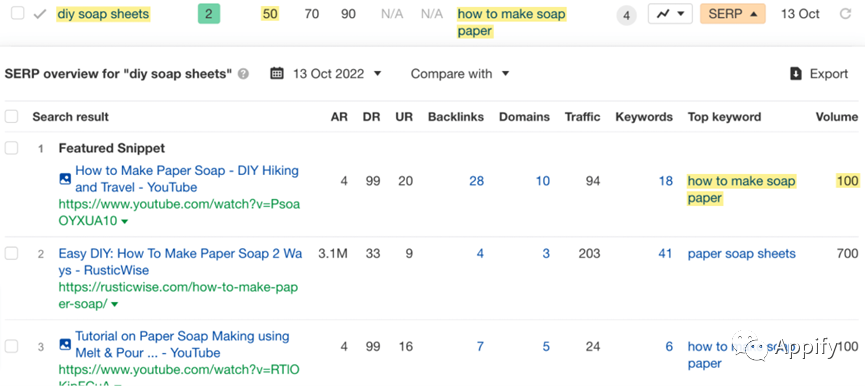Tick the diy soap sheets keyword checkbox
The image size is (865, 386).
[x=18, y=14]
